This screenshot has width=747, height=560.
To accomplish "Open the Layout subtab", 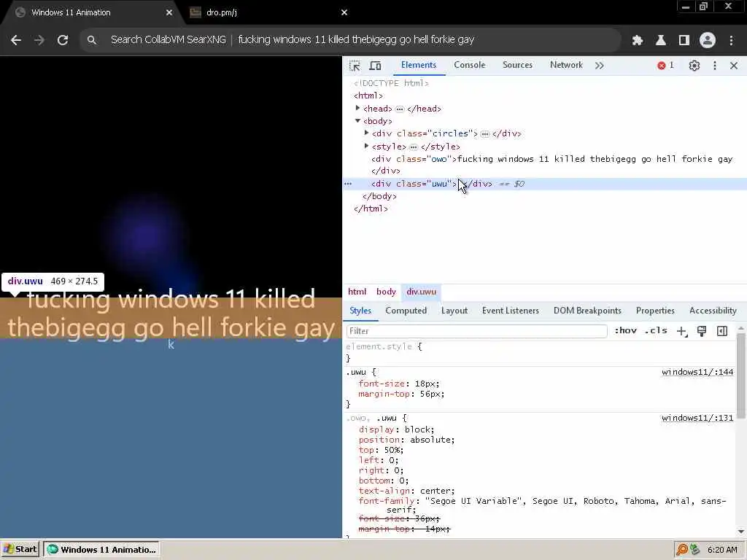I will click(454, 311).
